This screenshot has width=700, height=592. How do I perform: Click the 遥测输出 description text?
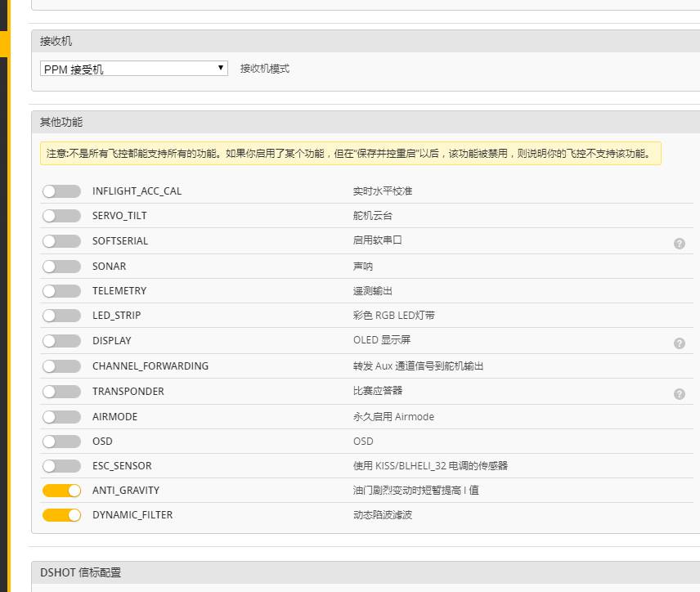373,291
